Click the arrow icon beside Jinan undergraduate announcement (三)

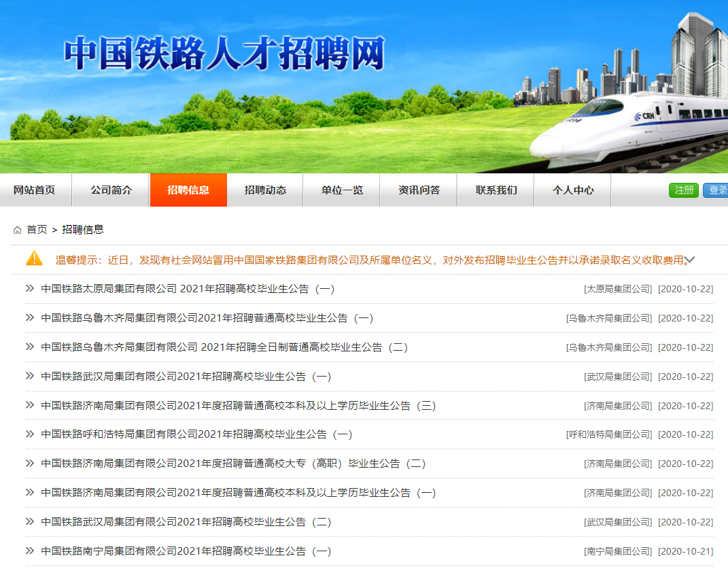tap(30, 405)
